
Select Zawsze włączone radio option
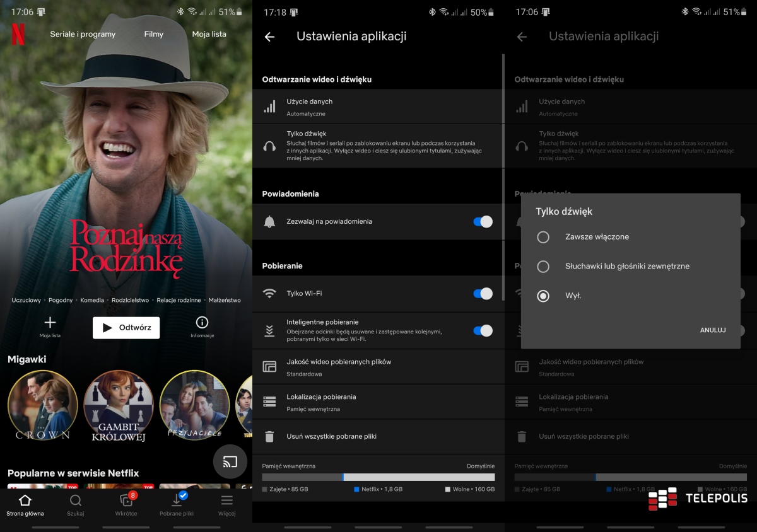543,237
